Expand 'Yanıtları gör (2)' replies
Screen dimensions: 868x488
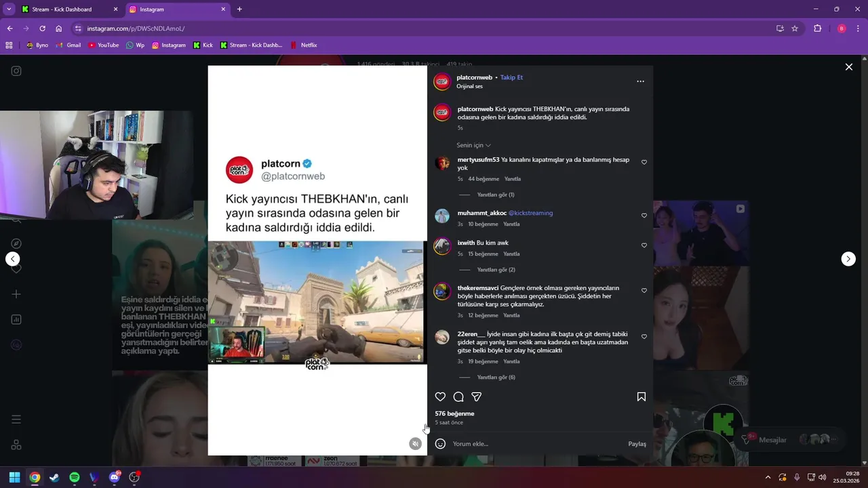(x=496, y=270)
